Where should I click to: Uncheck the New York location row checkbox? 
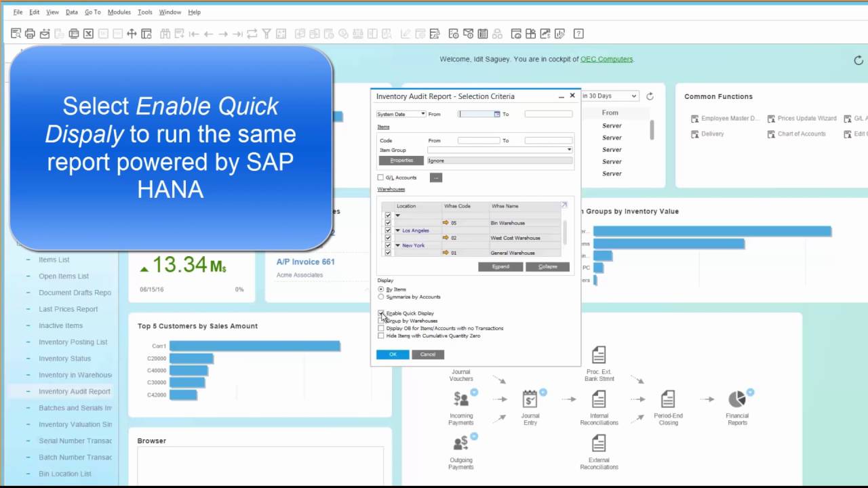(388, 245)
